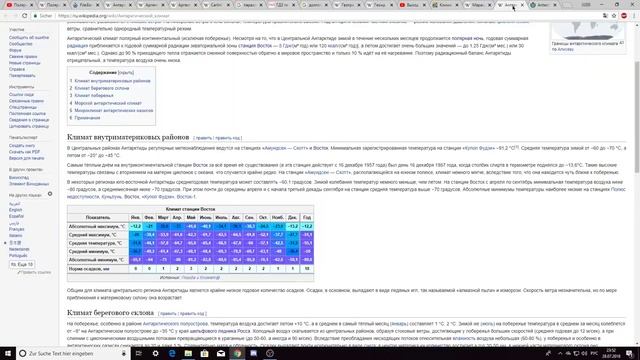Open the translate page icon in the address bar
Image resolution: width=640 pixels, height=360 pixels.
tap(605, 16)
